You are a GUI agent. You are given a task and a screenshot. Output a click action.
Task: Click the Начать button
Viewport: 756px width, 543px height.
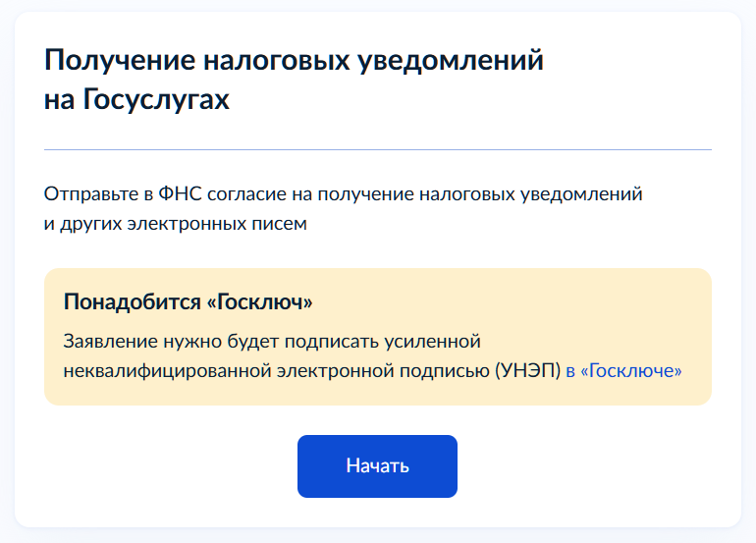[377, 465]
